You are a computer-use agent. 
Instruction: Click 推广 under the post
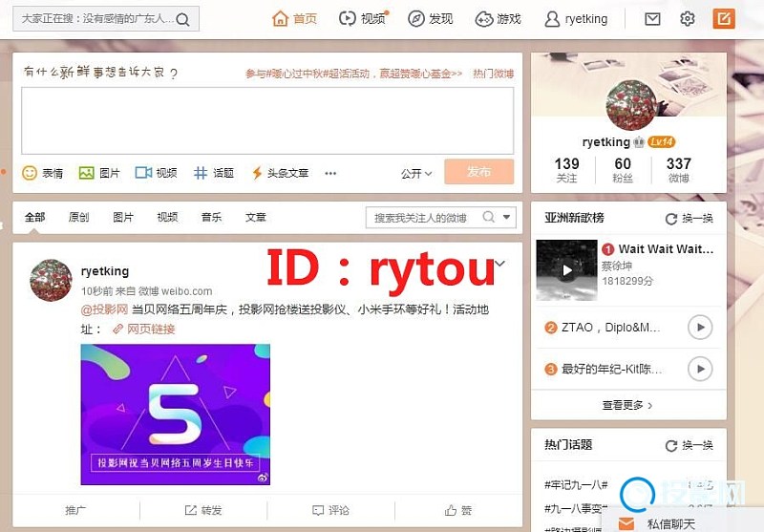75,510
